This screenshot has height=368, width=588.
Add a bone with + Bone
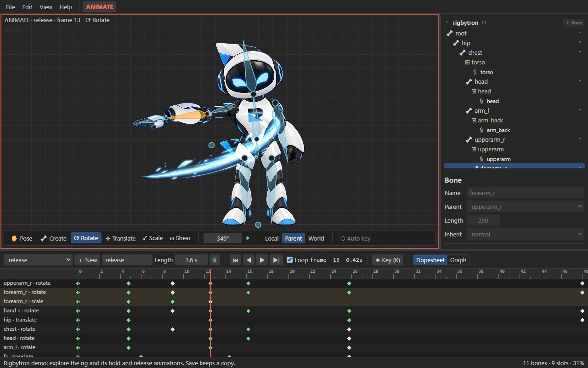tap(574, 23)
